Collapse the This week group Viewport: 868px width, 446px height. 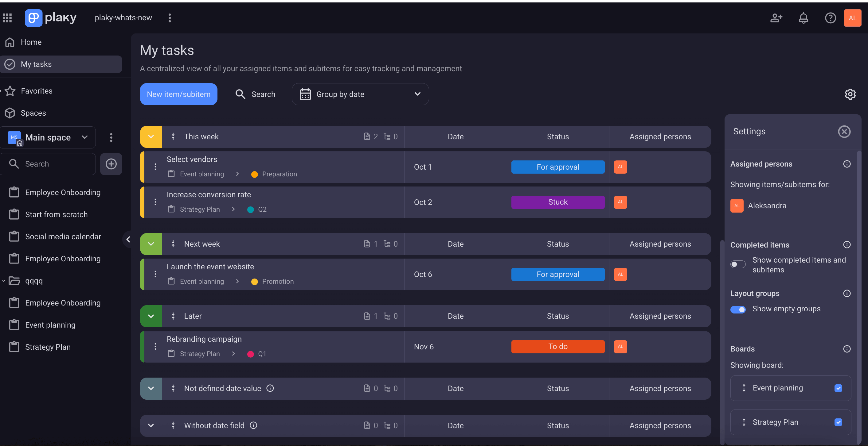point(151,137)
